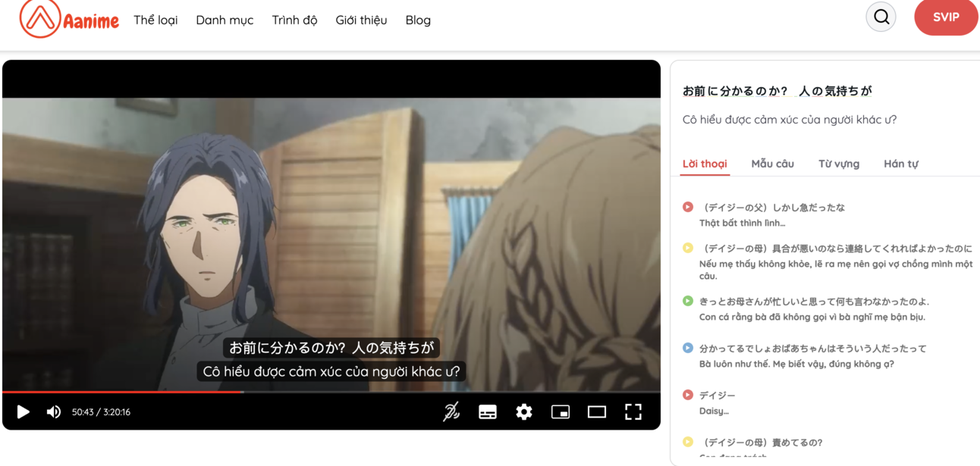
Task: Play the green dialog line きっとお母さん
Action: coord(688,301)
